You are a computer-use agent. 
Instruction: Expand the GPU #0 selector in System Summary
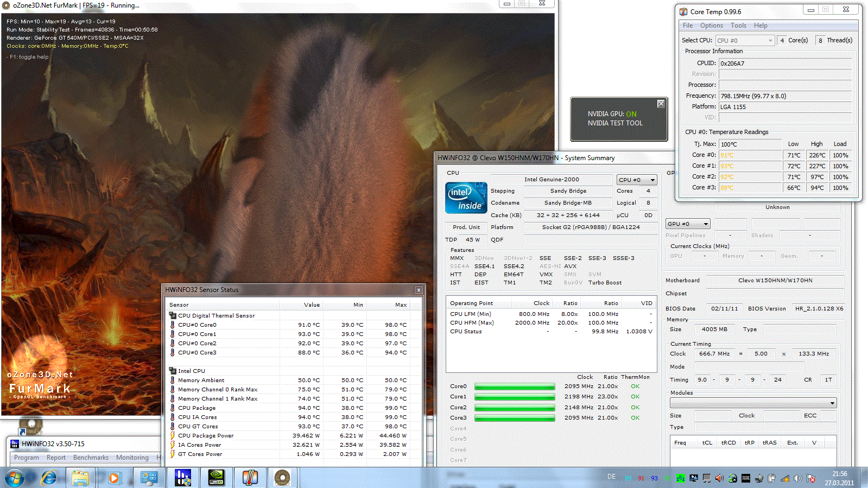[x=688, y=224]
